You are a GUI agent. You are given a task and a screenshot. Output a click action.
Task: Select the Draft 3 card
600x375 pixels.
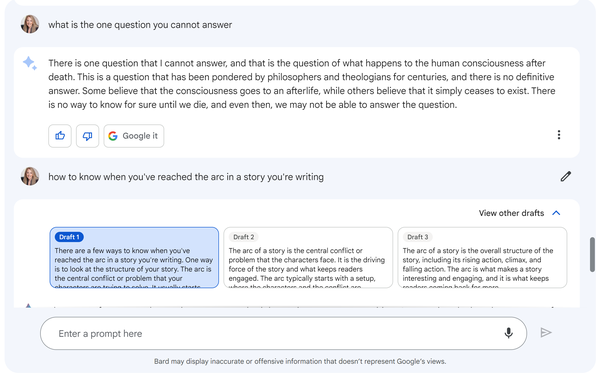tap(482, 258)
